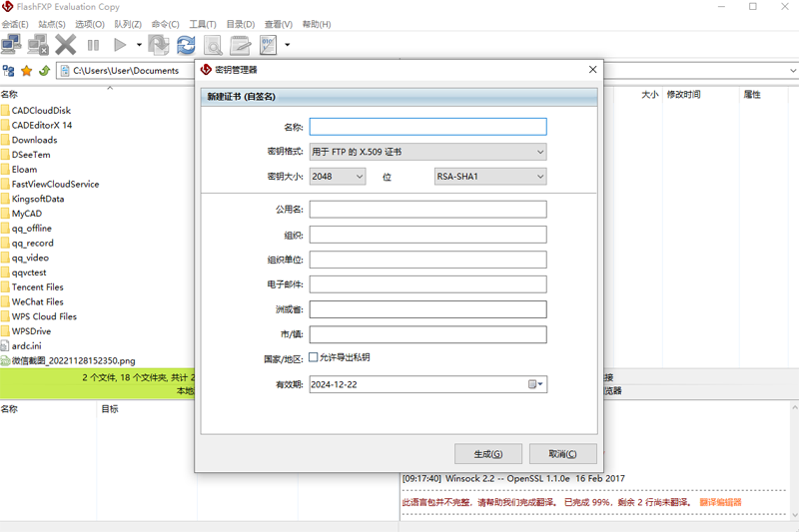
Task: Click the Connect icon in the toolbar
Action: coord(12,44)
